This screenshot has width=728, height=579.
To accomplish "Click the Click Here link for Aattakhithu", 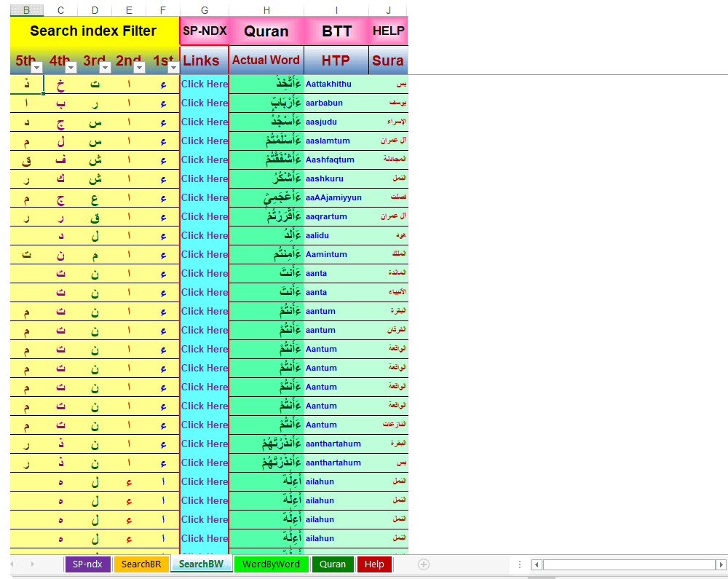I will coord(205,84).
